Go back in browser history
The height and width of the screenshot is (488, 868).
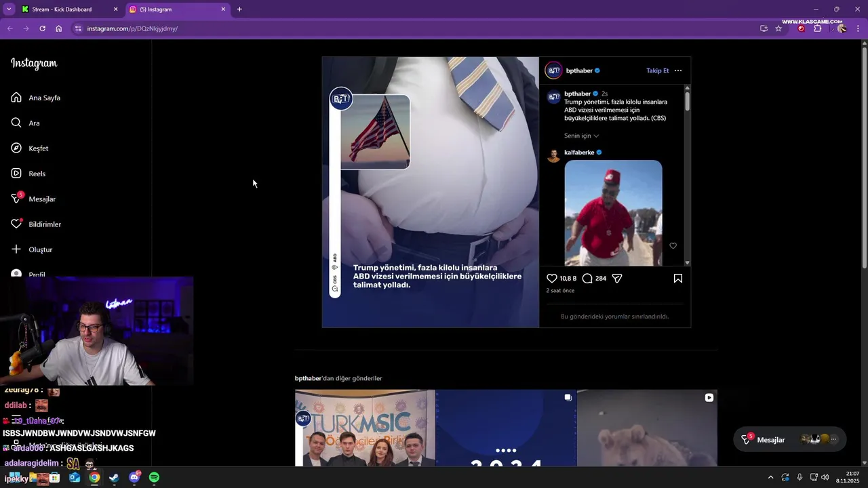(9, 28)
